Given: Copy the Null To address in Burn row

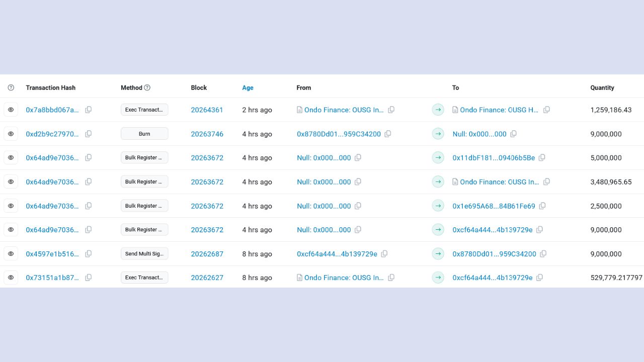Looking at the screenshot, I should (x=514, y=134).
